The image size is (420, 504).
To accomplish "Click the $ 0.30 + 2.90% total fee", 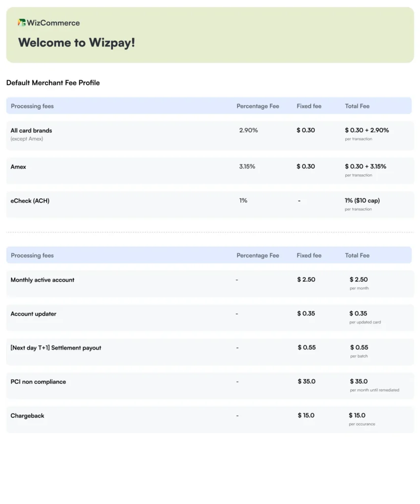I will (367, 130).
